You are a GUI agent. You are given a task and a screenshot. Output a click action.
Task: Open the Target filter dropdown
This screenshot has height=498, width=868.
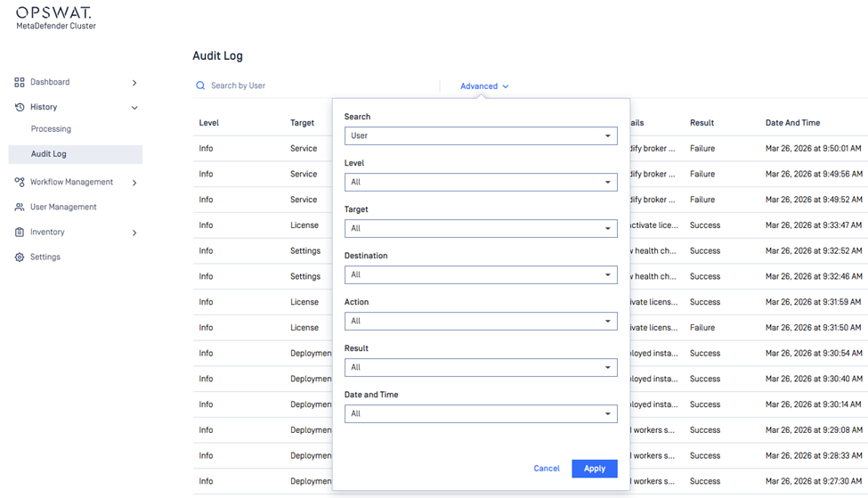click(x=481, y=228)
